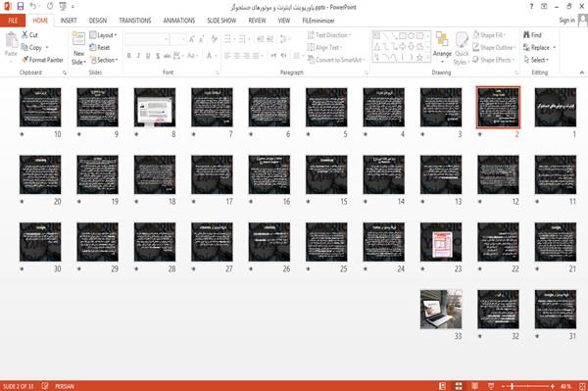Toggle Strikethrough formatting button
588x391 pixels.
[168, 56]
